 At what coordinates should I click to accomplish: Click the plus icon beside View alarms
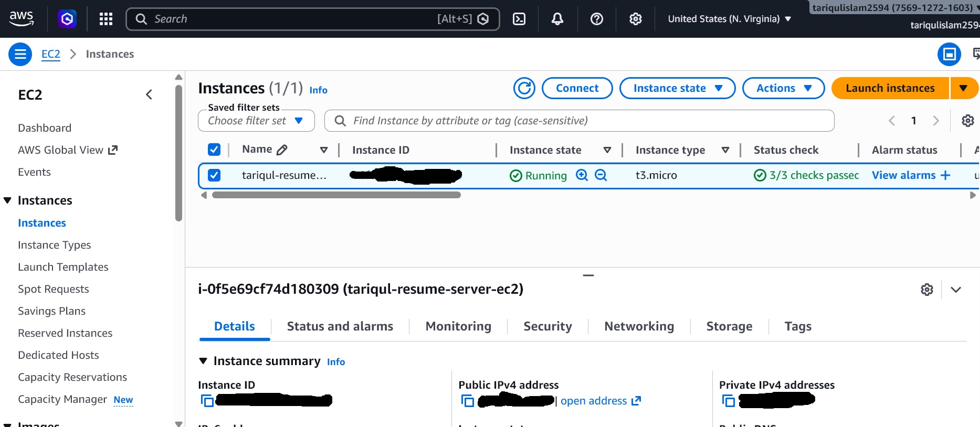945,175
